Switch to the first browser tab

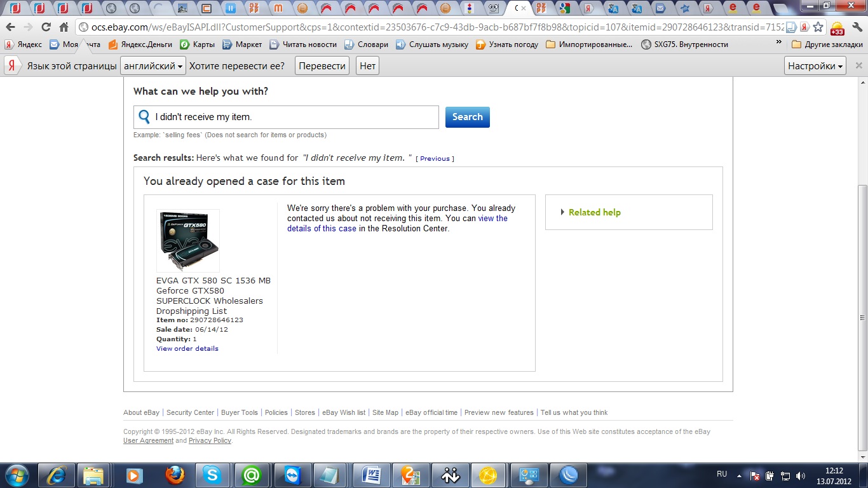pos(15,8)
